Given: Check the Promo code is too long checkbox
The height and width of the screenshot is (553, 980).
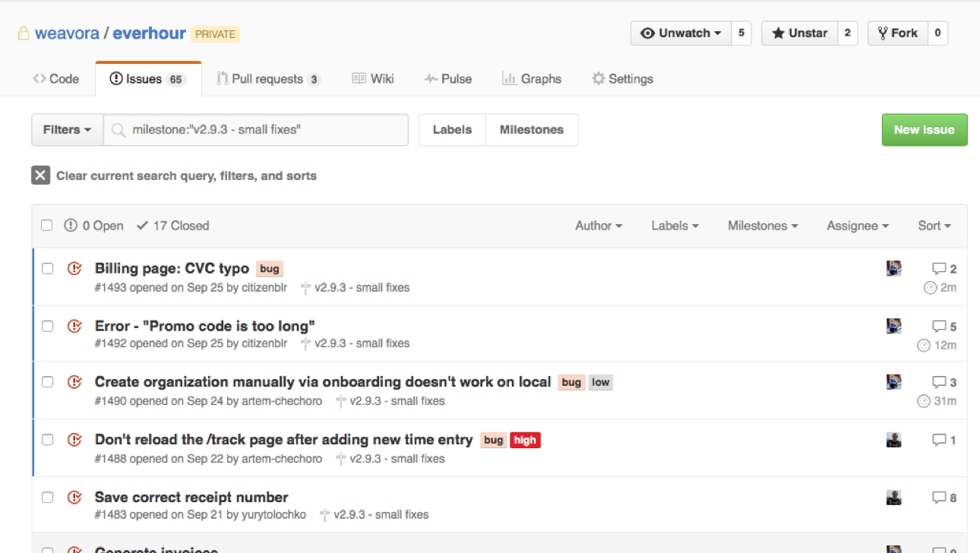Looking at the screenshot, I should [x=47, y=326].
